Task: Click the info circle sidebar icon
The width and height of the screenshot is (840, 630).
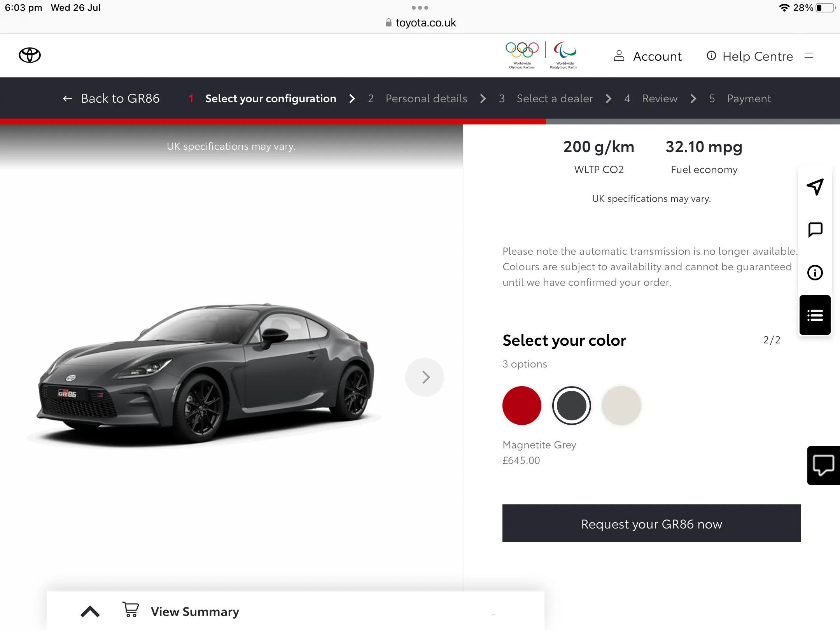Action: click(815, 273)
